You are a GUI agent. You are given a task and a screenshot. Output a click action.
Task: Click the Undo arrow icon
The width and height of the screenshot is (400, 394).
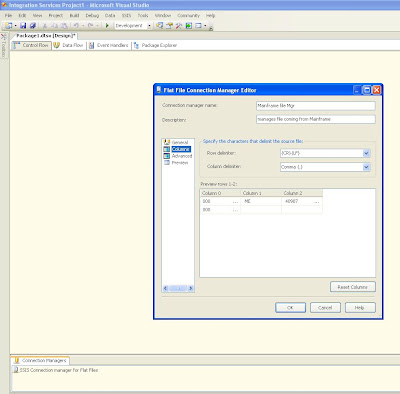[x=76, y=25]
